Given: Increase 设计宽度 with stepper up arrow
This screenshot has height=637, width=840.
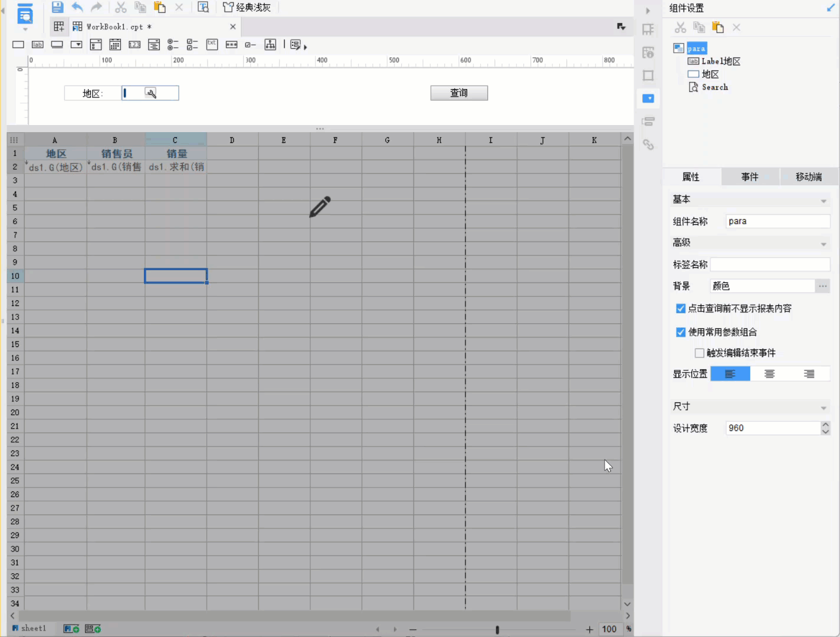Looking at the screenshot, I should [x=825, y=425].
